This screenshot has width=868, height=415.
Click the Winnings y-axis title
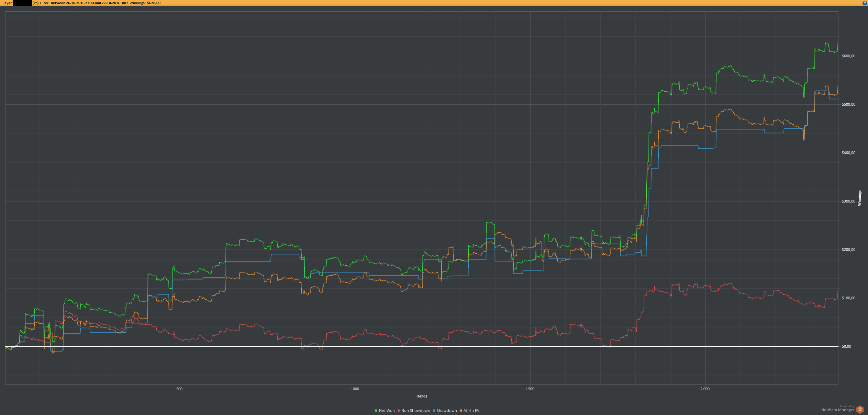pos(859,198)
